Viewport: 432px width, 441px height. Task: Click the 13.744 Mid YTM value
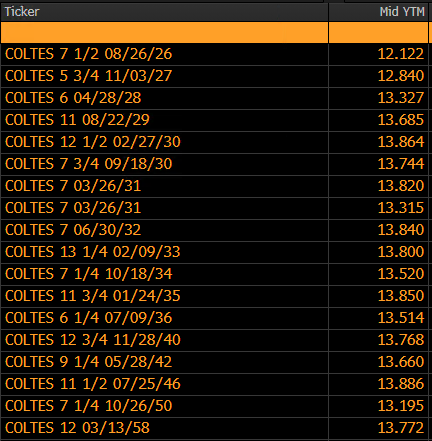click(x=401, y=164)
